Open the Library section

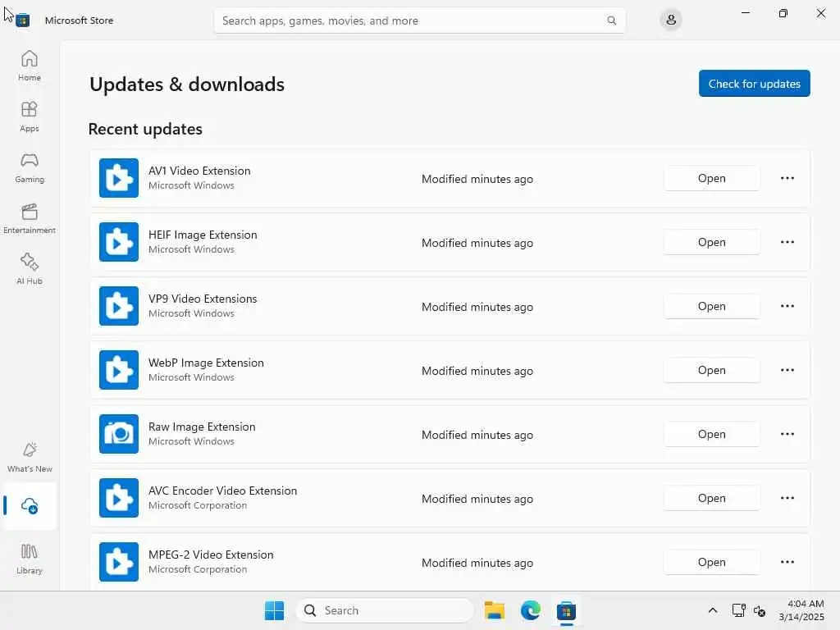pos(30,559)
